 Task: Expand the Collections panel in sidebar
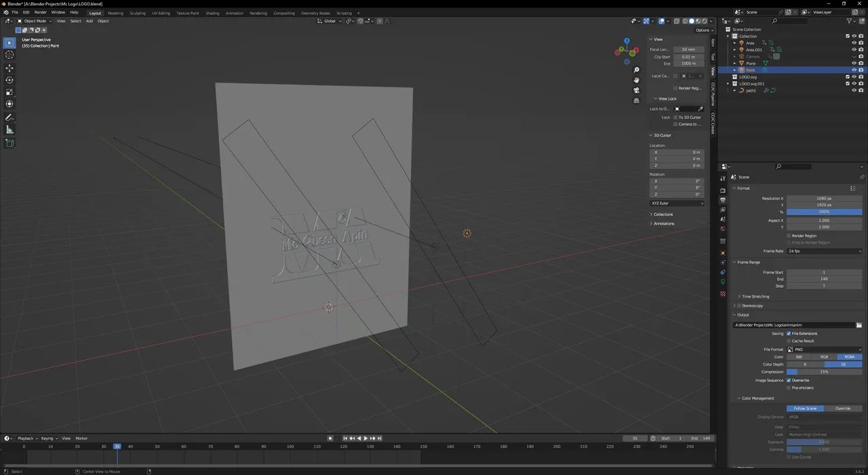tap(663, 214)
